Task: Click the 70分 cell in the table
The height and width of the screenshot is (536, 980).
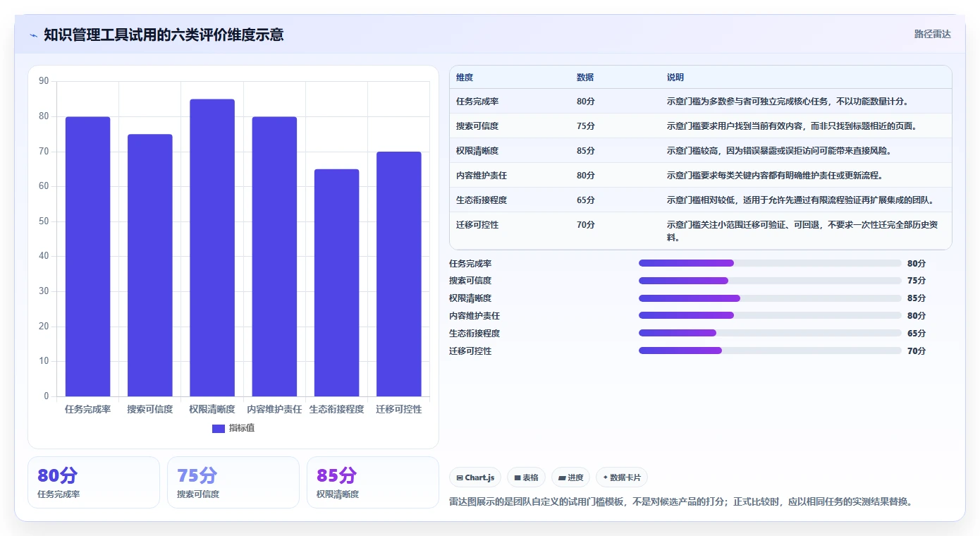Action: [x=586, y=225]
